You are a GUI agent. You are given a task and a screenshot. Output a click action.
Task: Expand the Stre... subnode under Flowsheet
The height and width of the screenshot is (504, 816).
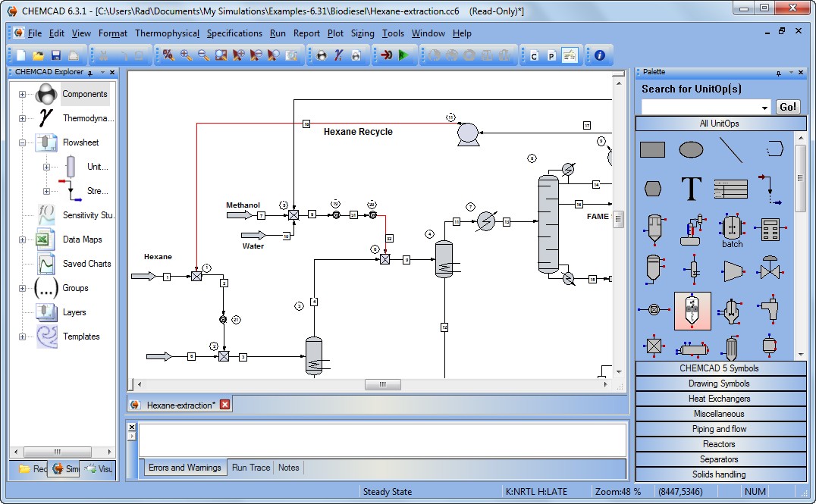coord(46,192)
